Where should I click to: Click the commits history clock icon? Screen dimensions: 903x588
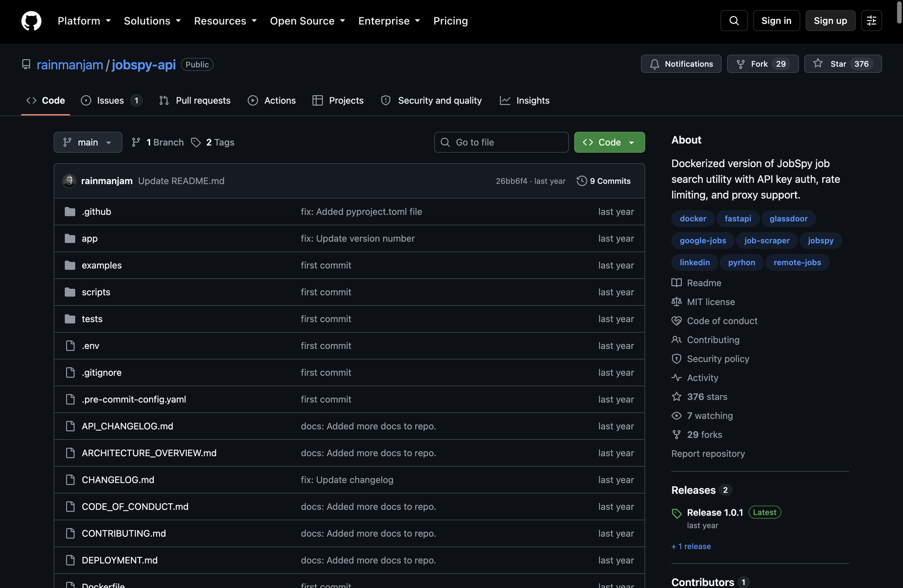tap(581, 181)
